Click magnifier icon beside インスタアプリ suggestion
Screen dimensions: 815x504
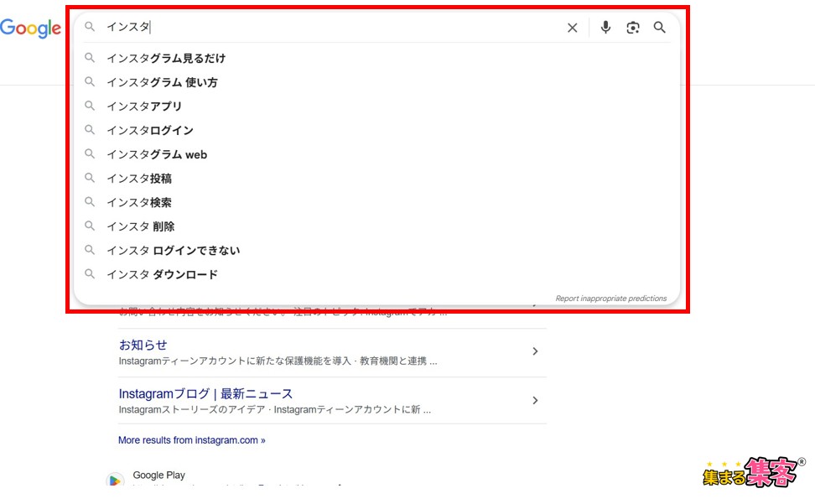point(90,106)
